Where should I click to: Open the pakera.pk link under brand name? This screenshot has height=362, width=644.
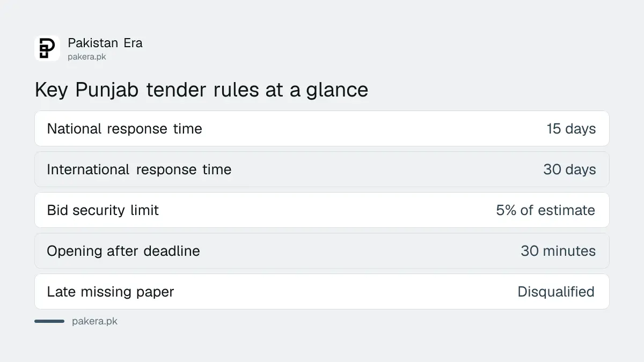87,57
